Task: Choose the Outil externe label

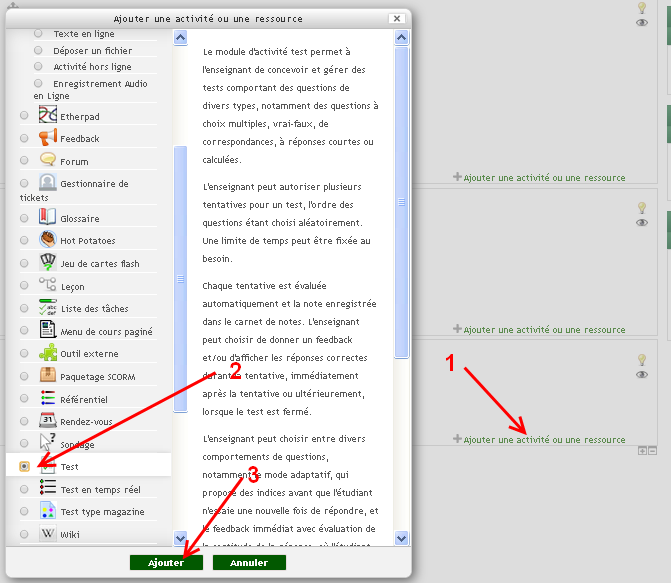Action: click(89, 354)
